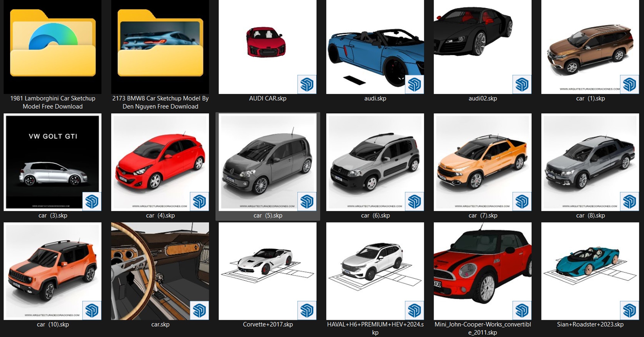Click the SketchUp badge on audi.skp
Image resolution: width=644 pixels, height=337 pixels.
[x=414, y=85]
